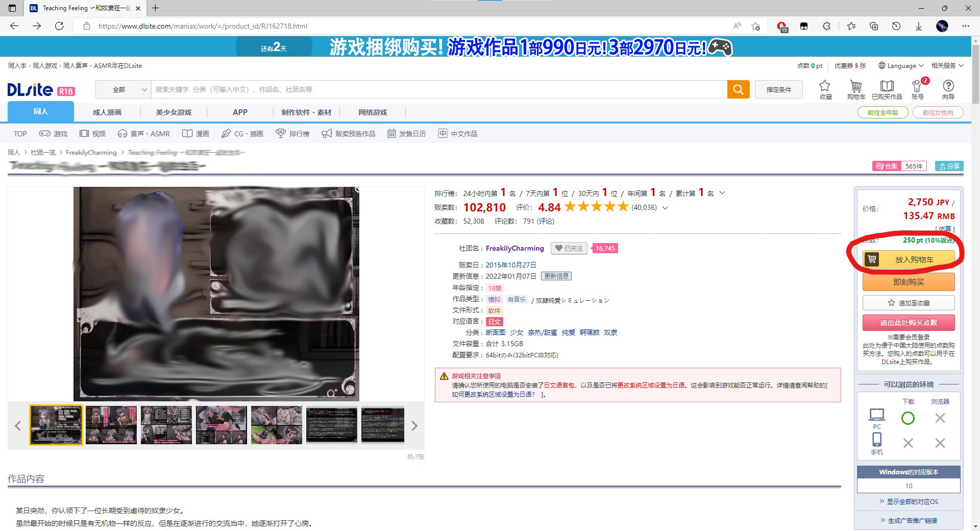Viewport: 980px width, 531px height.
Task: Open the search category dropdown
Action: (x=123, y=89)
